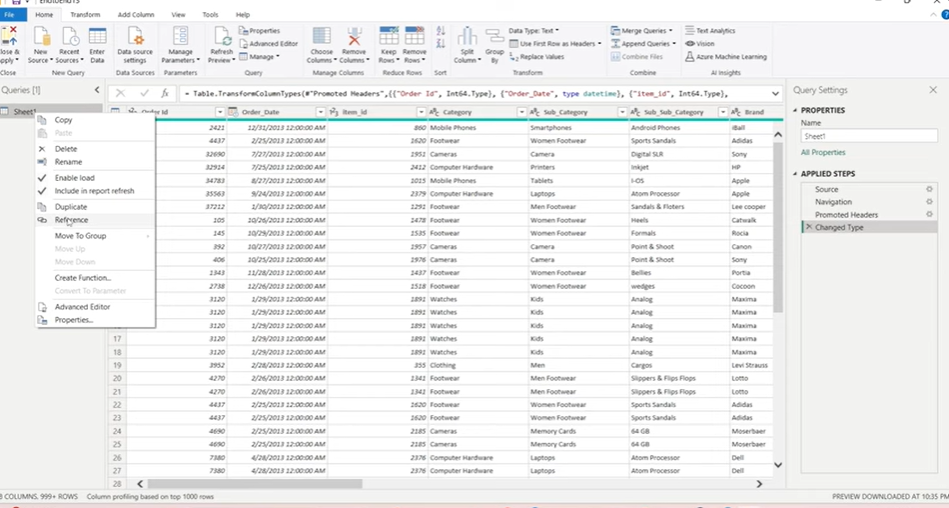Close the Query Settings pane
This screenshot has width=949, height=508.
[x=933, y=90]
